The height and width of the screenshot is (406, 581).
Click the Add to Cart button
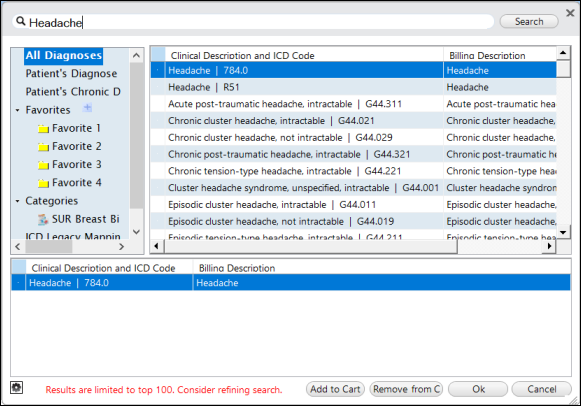click(335, 389)
